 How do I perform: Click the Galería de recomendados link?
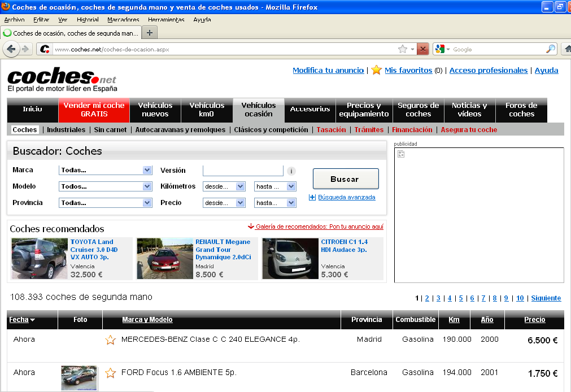point(319,227)
